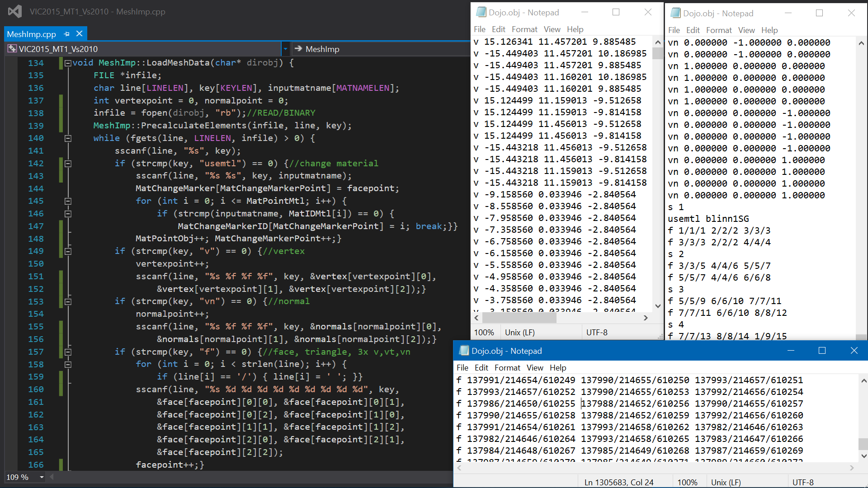Viewport: 868px width, 488px height.
Task: Open the 109 % zoom dropdown in editor
Action: point(42,477)
